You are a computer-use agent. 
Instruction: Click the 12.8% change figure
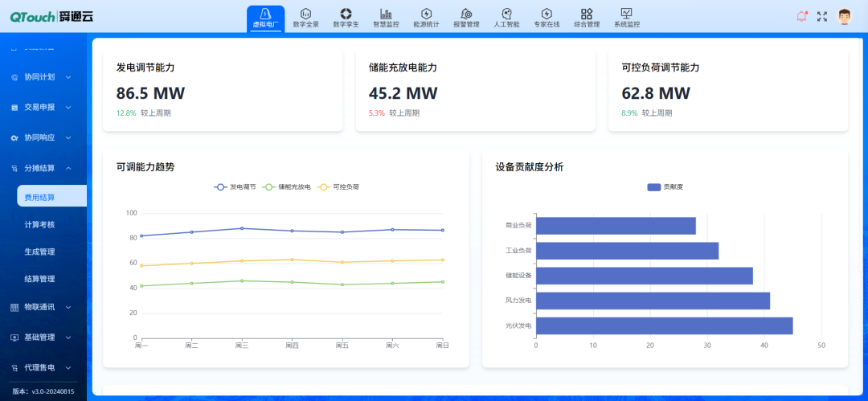point(126,113)
